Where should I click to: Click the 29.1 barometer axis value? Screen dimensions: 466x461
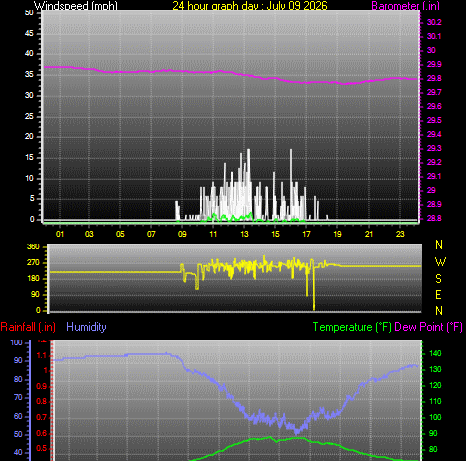click(434, 176)
